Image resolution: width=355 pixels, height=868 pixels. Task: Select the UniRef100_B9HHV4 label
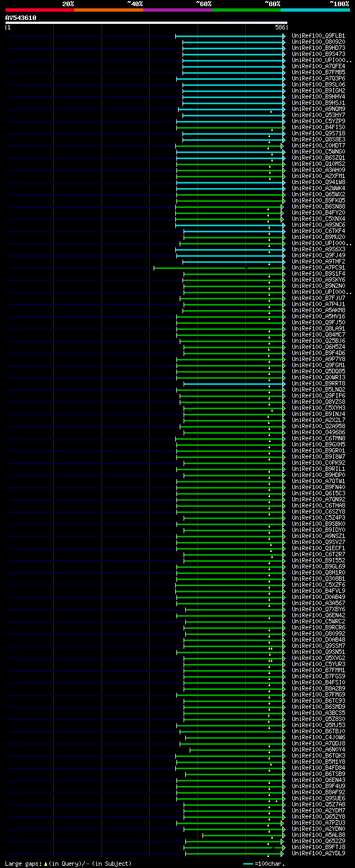tap(318, 97)
